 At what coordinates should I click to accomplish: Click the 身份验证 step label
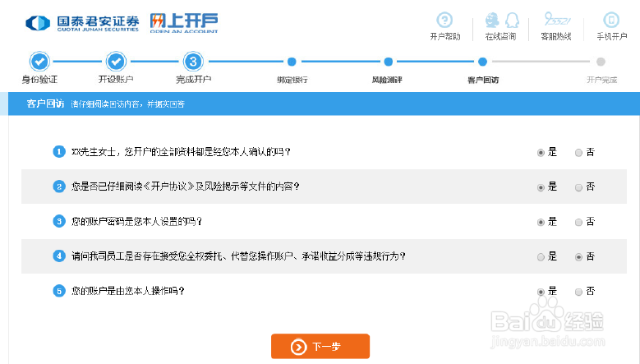coord(39,79)
